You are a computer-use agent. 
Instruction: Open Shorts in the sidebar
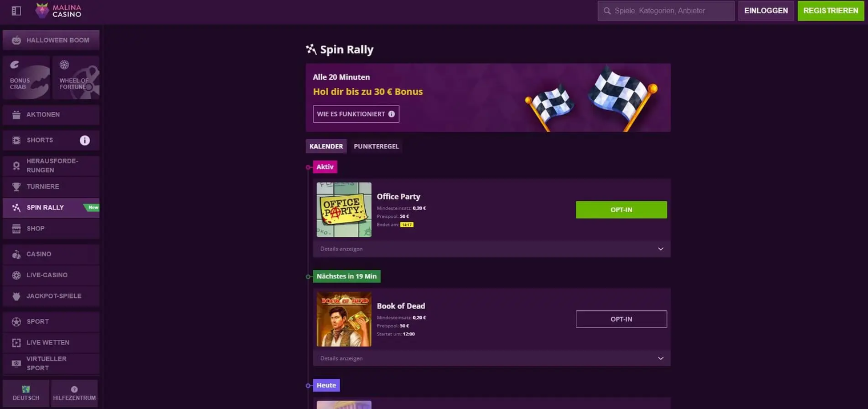tap(51, 140)
